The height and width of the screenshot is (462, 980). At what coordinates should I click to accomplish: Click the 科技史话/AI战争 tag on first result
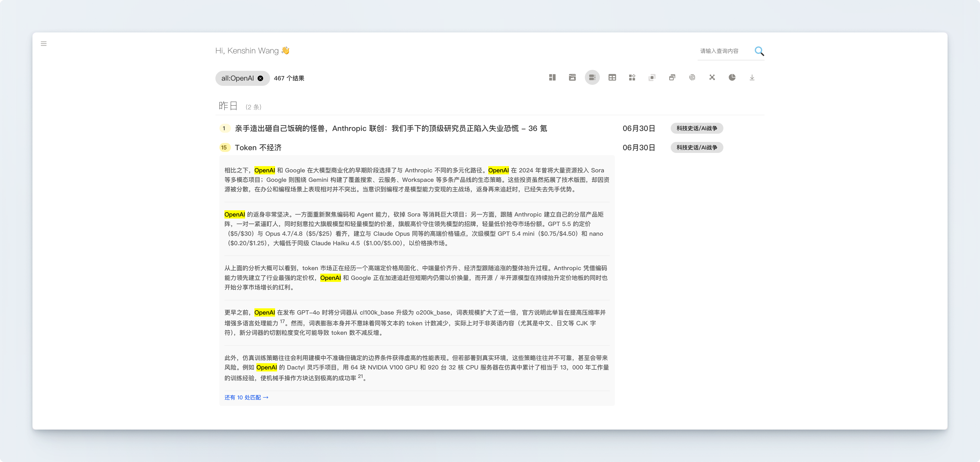tap(697, 128)
